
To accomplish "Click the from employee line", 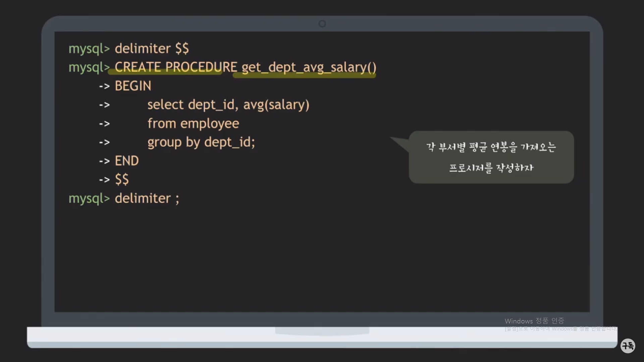I will coord(193,124).
